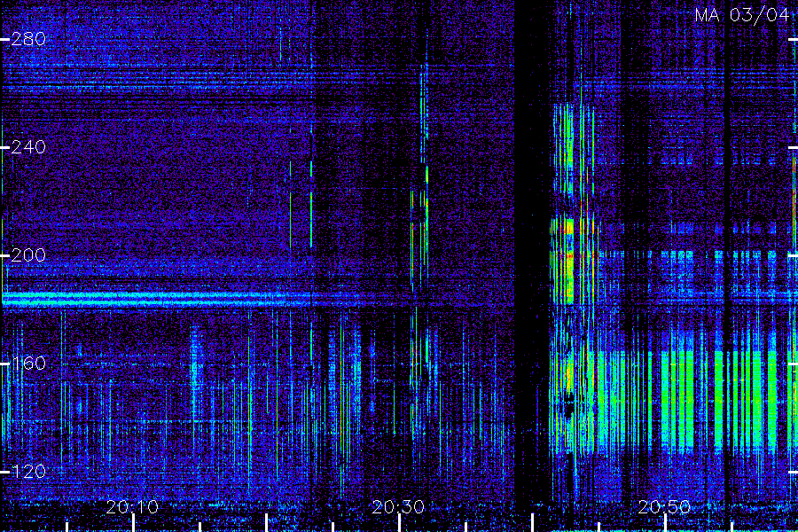Click the 20:10 time axis label
The height and width of the screenshot is (532, 798).
click(132, 507)
